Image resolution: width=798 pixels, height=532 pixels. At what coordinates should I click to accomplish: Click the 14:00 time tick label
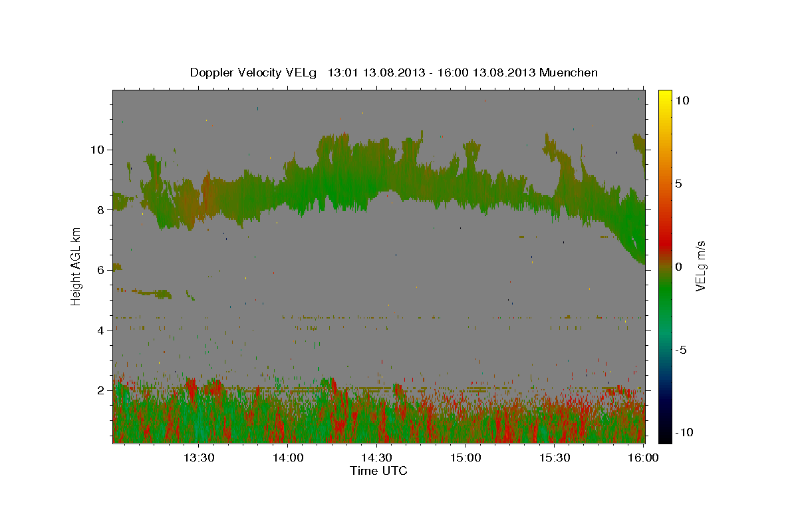tap(287, 458)
